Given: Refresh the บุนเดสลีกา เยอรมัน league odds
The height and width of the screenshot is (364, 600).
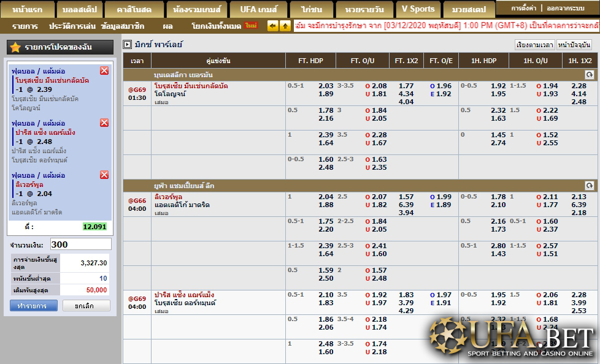Looking at the screenshot, I should click(x=590, y=75).
